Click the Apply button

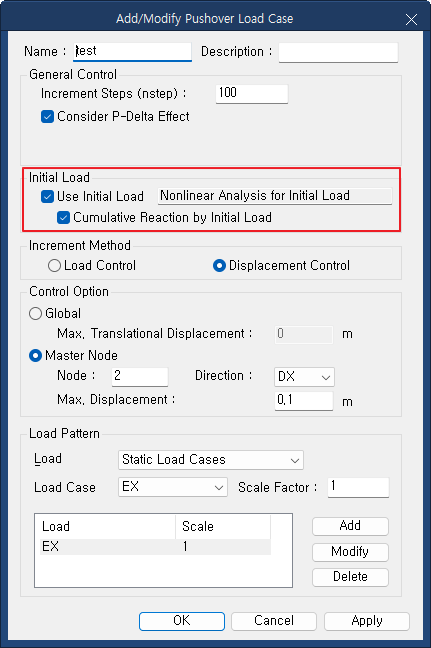(x=367, y=621)
